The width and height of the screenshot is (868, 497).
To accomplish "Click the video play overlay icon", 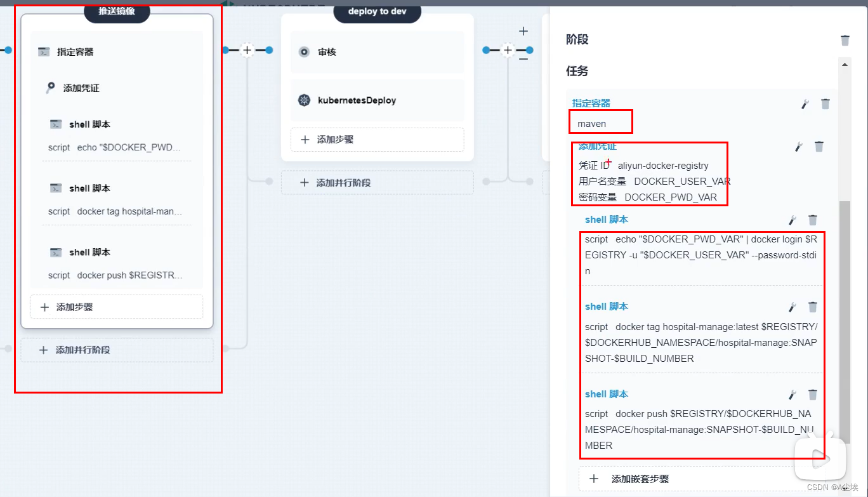I will 821,458.
